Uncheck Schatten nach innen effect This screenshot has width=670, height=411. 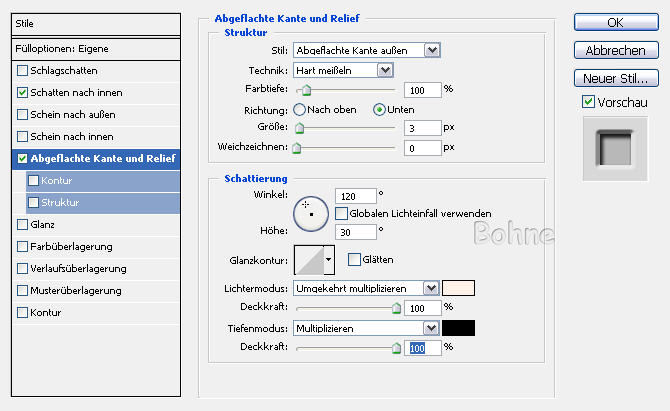[23, 92]
